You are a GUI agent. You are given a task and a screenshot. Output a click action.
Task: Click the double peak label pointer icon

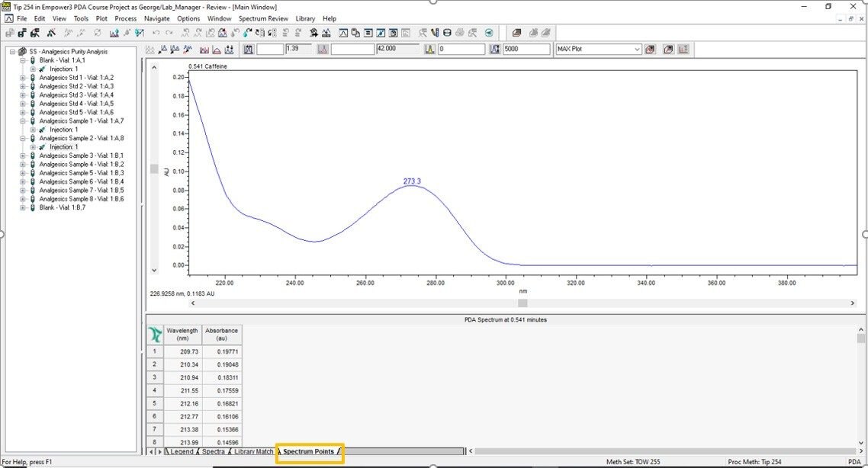[175, 50]
